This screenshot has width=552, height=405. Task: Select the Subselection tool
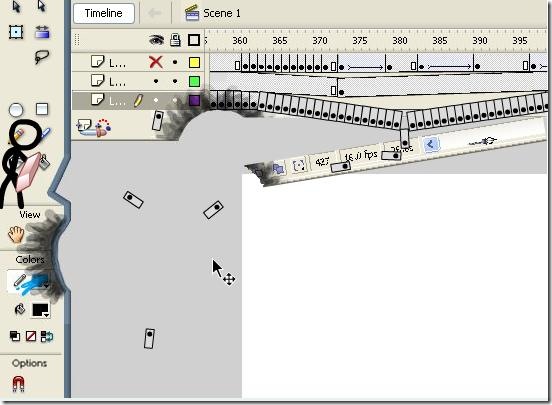(x=41, y=6)
